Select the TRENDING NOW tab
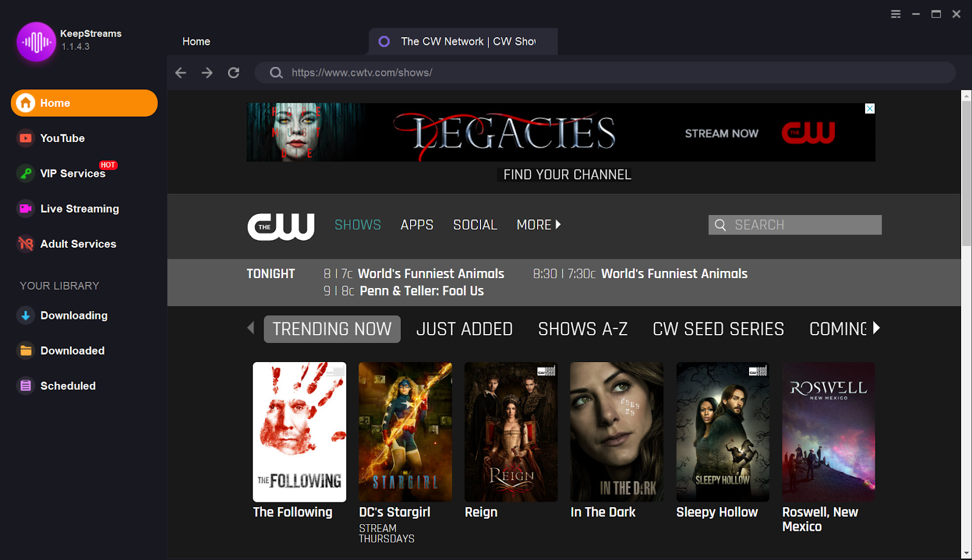Image resolution: width=972 pixels, height=560 pixels. point(332,329)
